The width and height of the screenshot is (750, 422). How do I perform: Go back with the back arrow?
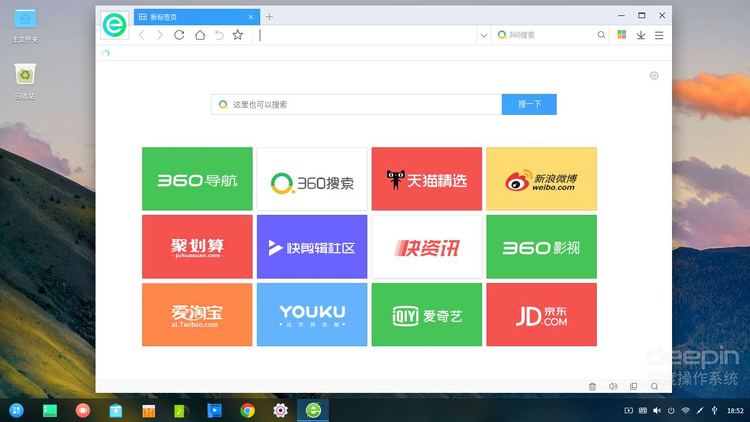tap(142, 35)
